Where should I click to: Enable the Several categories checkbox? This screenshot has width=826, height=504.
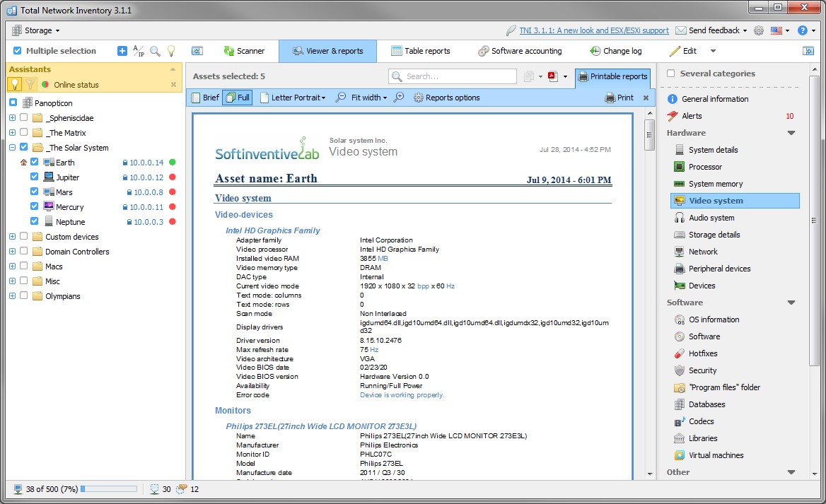tap(670, 74)
